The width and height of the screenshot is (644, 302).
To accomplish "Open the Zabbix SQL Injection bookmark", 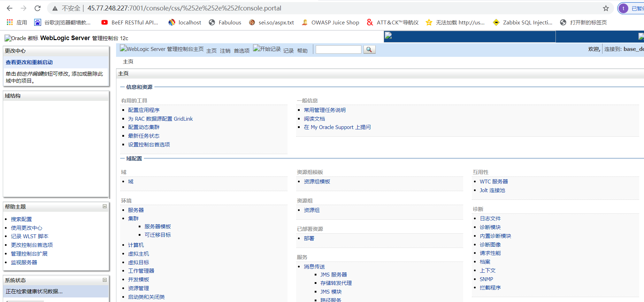I will (523, 22).
